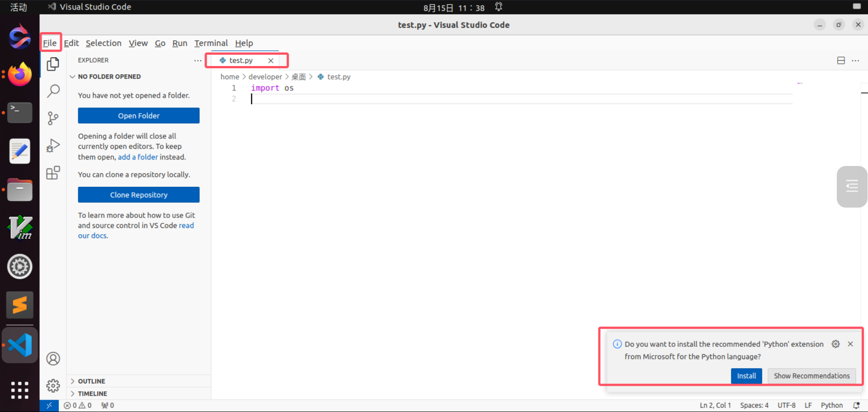Click Show Recommendations button
This screenshot has width=868, height=412.
tap(811, 376)
